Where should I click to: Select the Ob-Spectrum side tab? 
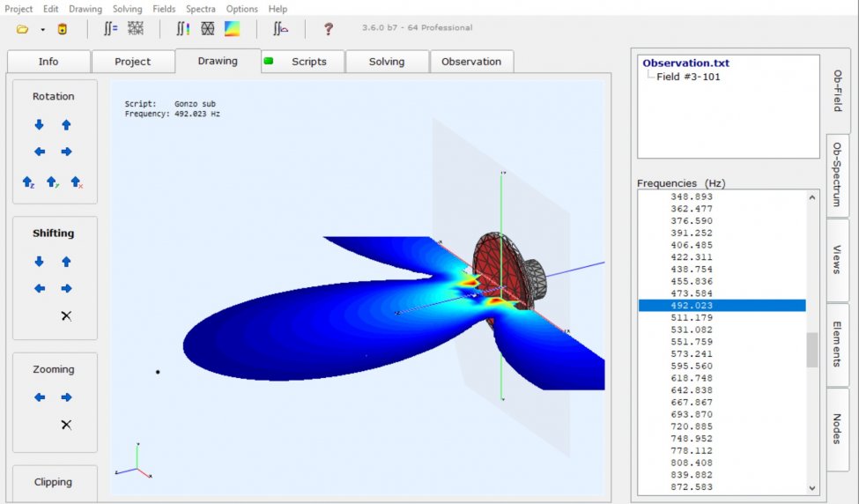click(837, 174)
